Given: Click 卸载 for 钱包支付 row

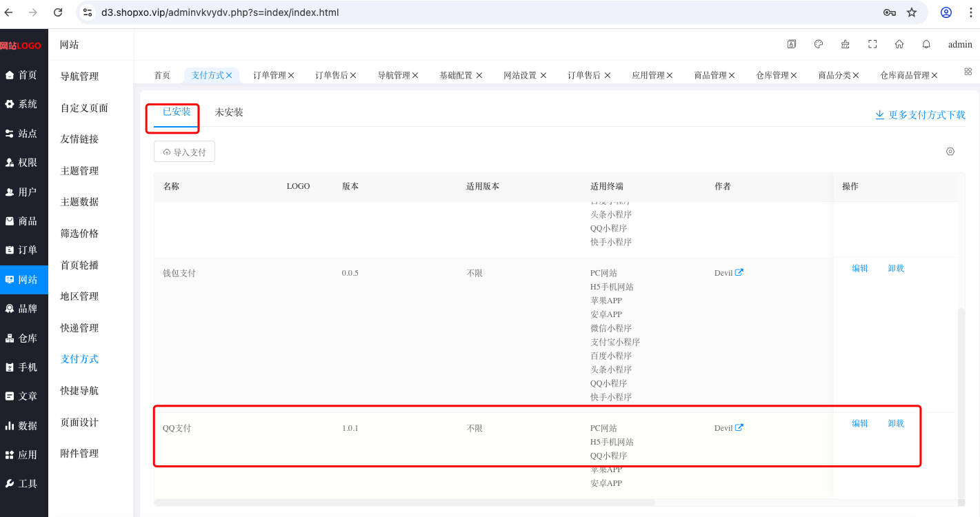Looking at the screenshot, I should click(896, 268).
